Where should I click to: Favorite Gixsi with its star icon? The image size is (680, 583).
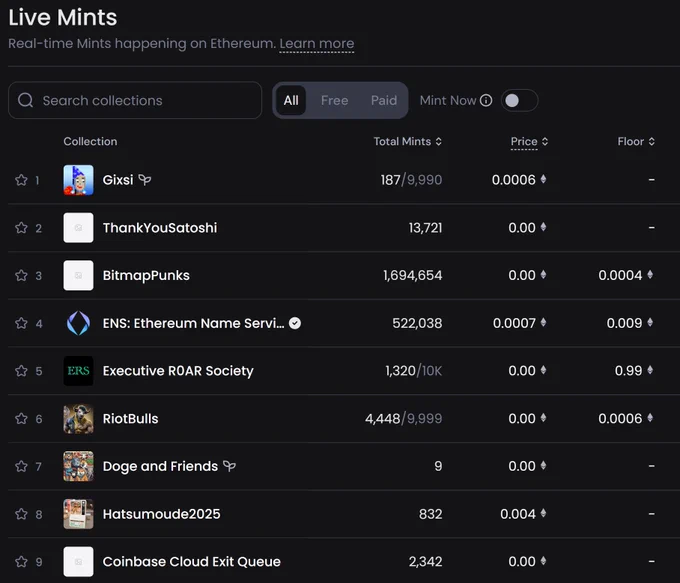(x=21, y=180)
